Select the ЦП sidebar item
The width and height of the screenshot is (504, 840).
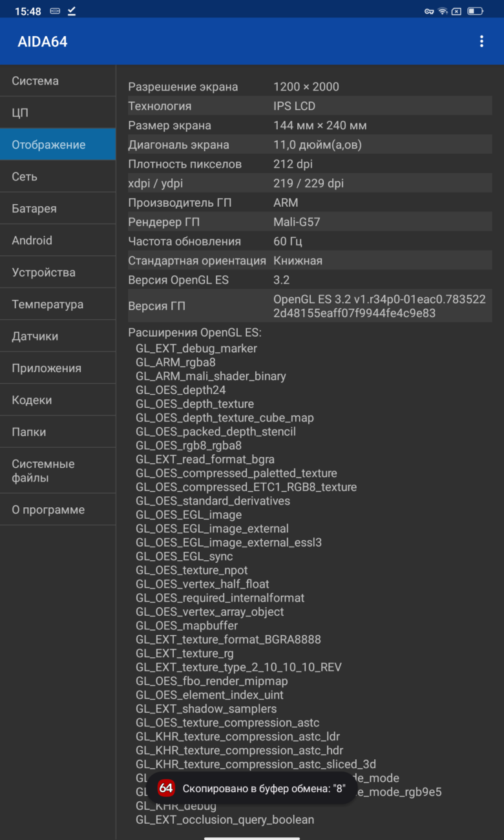click(x=58, y=112)
